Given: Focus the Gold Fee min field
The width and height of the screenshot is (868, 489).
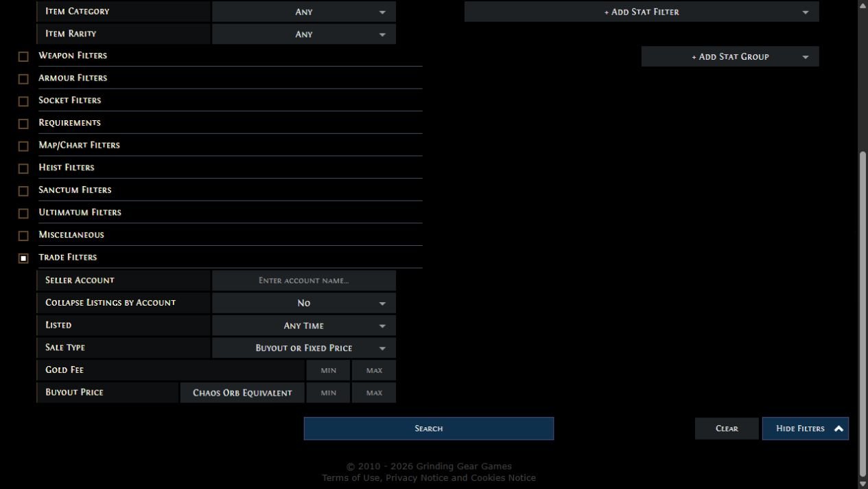Looking at the screenshot, I should point(329,370).
